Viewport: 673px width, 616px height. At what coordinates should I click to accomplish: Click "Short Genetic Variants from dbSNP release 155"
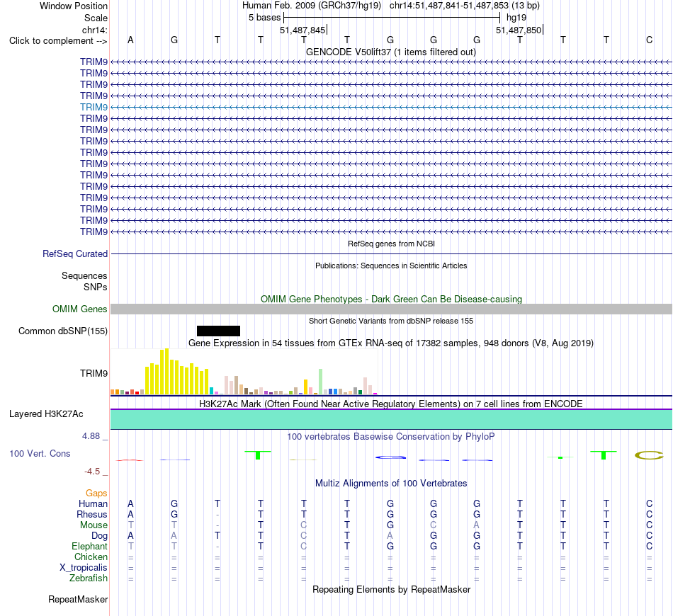click(x=391, y=321)
